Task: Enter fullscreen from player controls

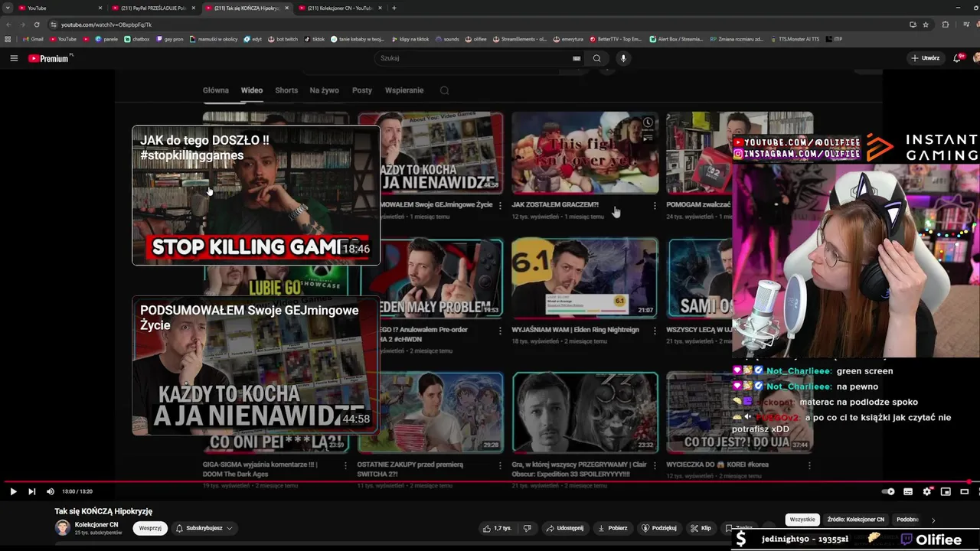Action: pyautogui.click(x=978, y=491)
